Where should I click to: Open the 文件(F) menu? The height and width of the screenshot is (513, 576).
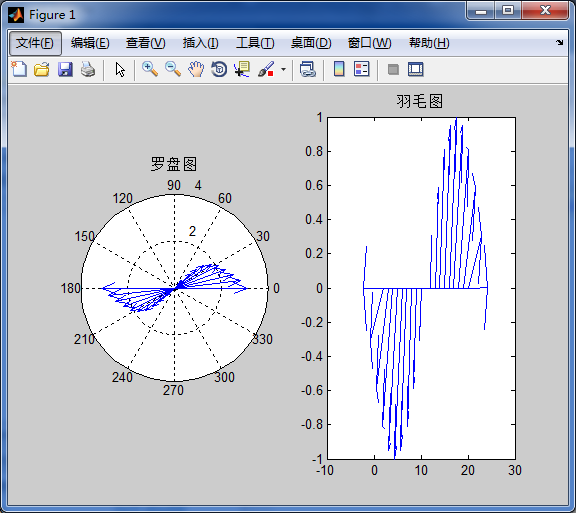point(35,43)
